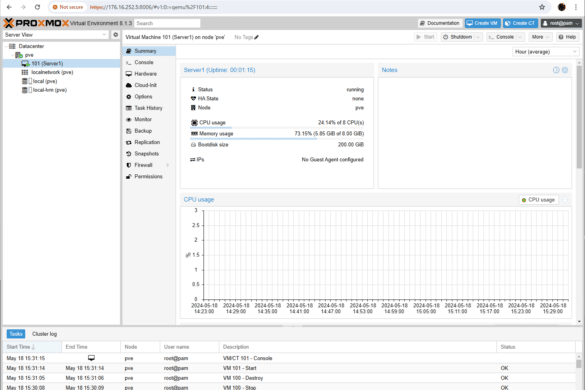Bookmark page with star icon
This screenshot has height=390, width=585.
[542, 7]
